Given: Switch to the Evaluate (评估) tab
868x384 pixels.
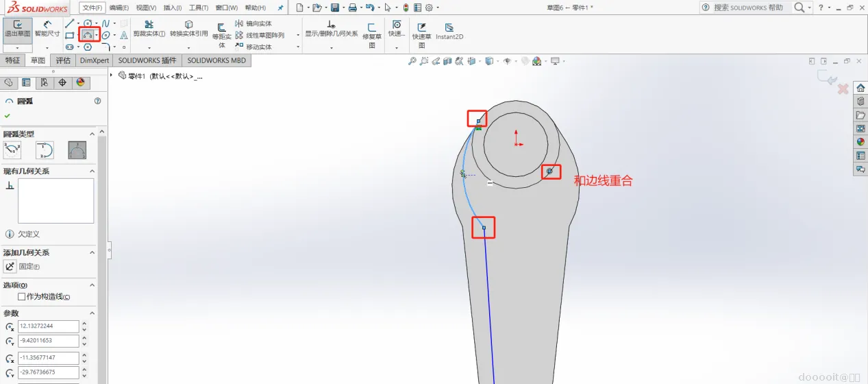Looking at the screenshot, I should click(x=63, y=60).
